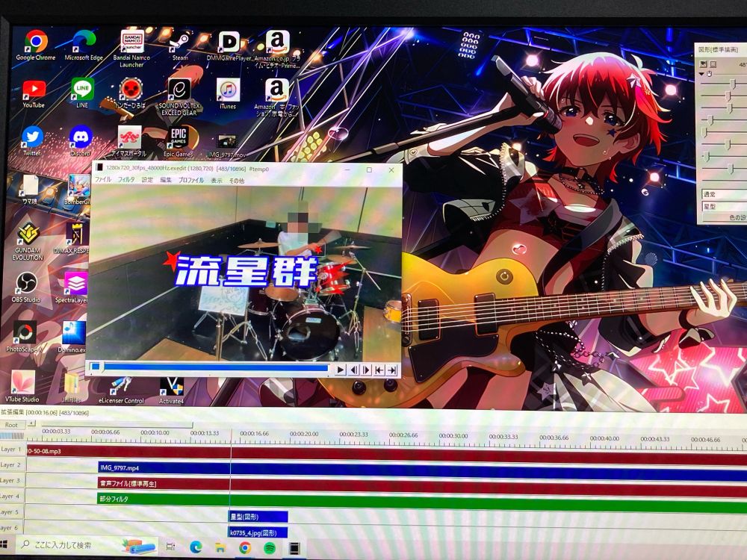Click the blue preview seek bar
The width and height of the screenshot is (747, 560).
(x=209, y=367)
